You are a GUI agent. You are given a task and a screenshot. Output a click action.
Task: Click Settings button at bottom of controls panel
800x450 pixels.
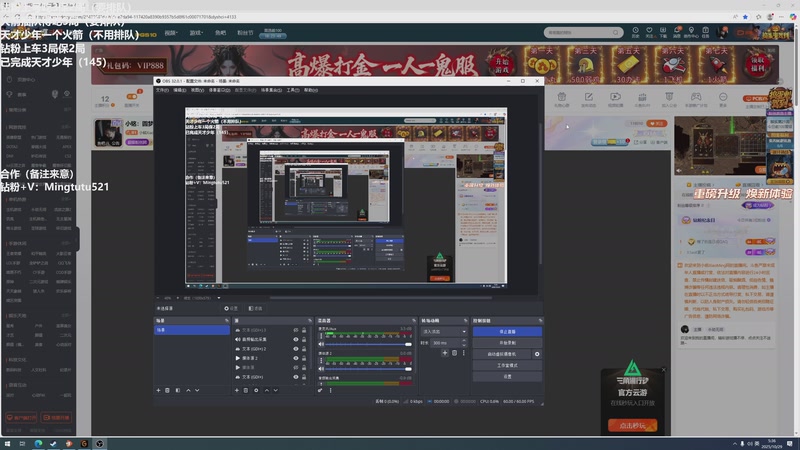click(507, 377)
